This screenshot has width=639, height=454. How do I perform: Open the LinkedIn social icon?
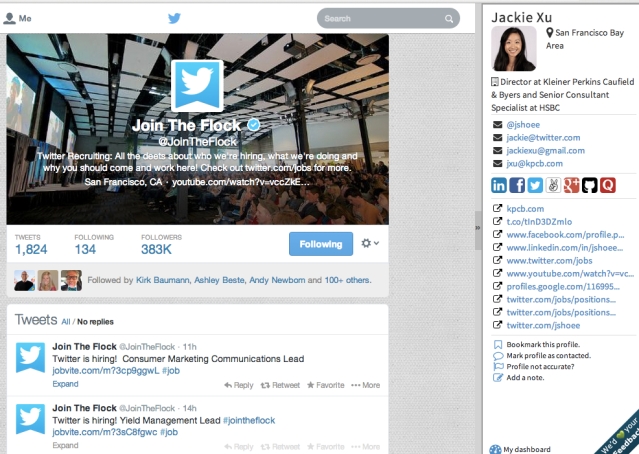[x=498, y=185]
